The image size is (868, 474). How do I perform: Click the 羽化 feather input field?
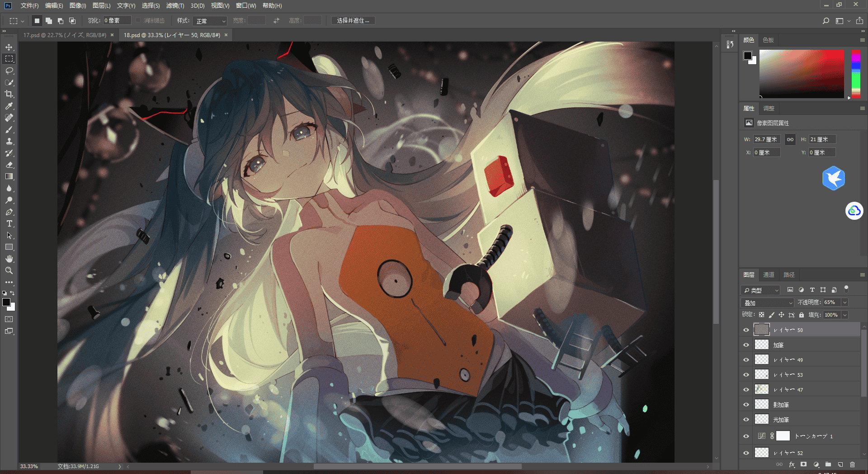click(117, 21)
